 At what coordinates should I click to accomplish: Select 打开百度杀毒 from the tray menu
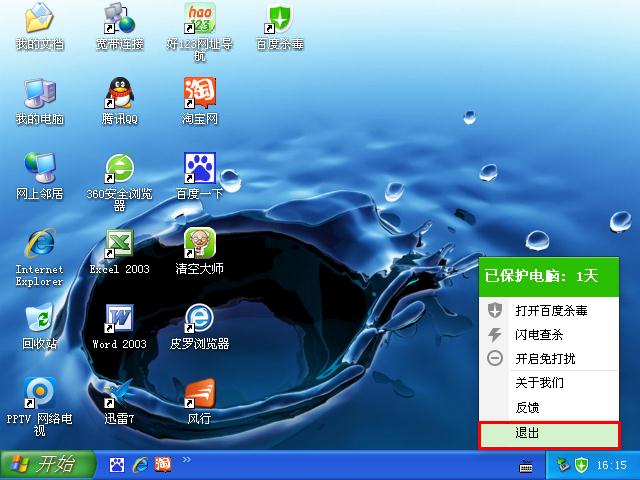click(x=549, y=310)
